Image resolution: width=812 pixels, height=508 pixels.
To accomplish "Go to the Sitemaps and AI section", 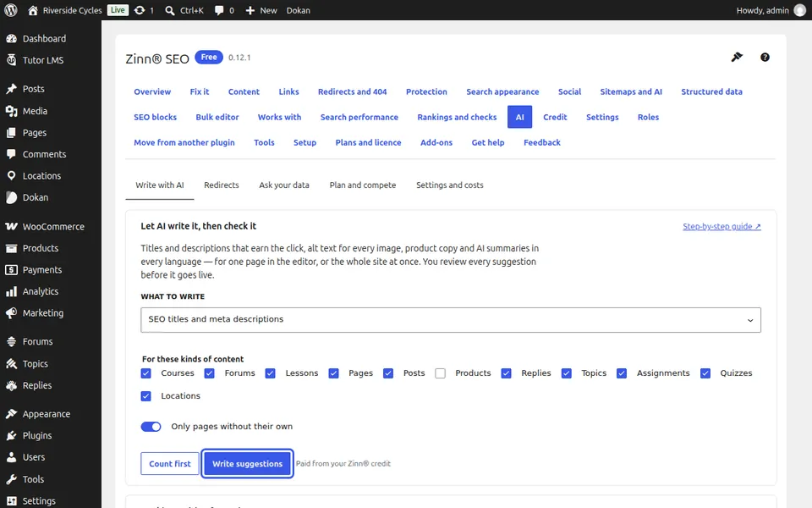I will click(x=631, y=91).
